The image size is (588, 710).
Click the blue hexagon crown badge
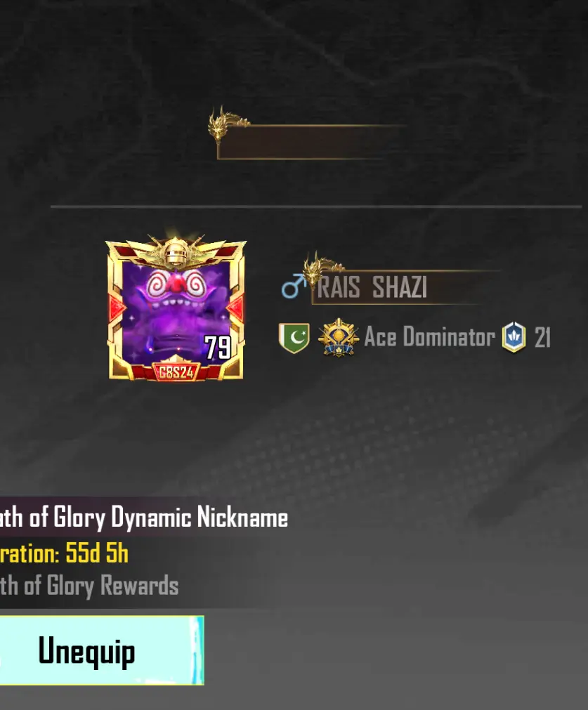tap(514, 337)
